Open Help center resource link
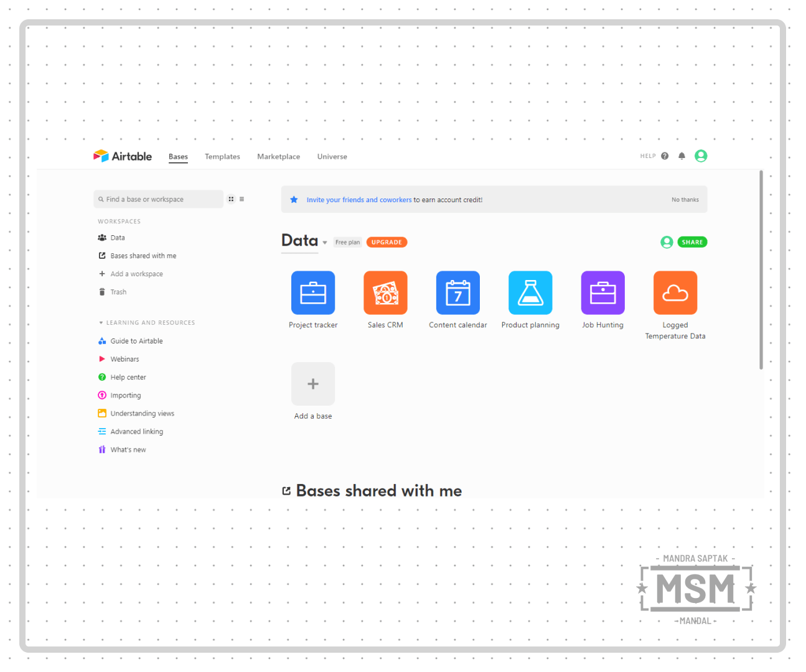 point(128,377)
